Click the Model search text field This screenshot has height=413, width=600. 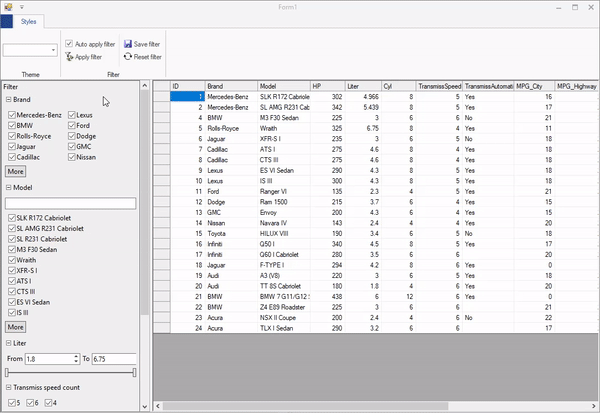click(70, 203)
